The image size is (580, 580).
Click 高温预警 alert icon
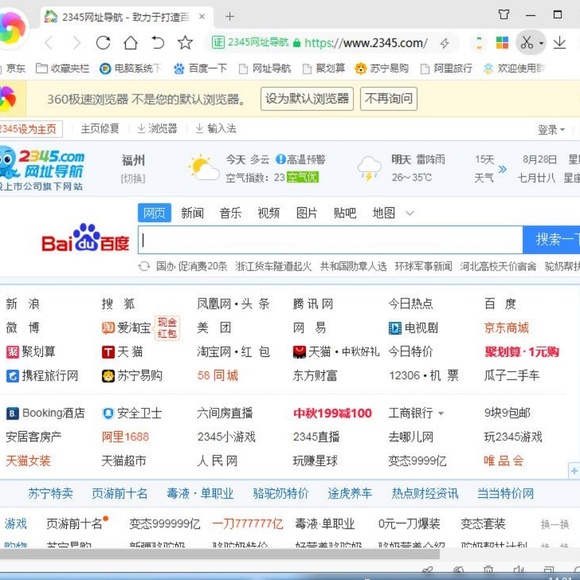pos(281,159)
